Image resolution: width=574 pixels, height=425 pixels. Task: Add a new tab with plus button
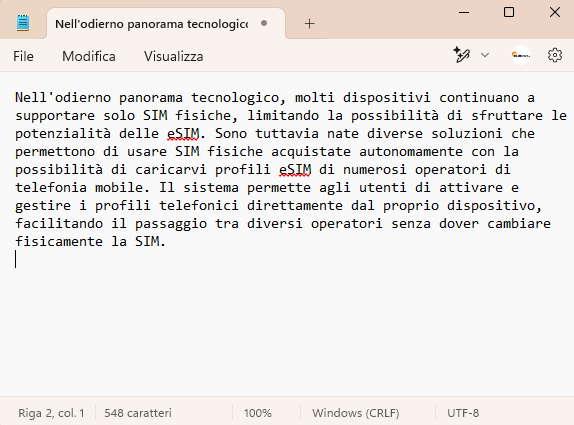(x=309, y=24)
